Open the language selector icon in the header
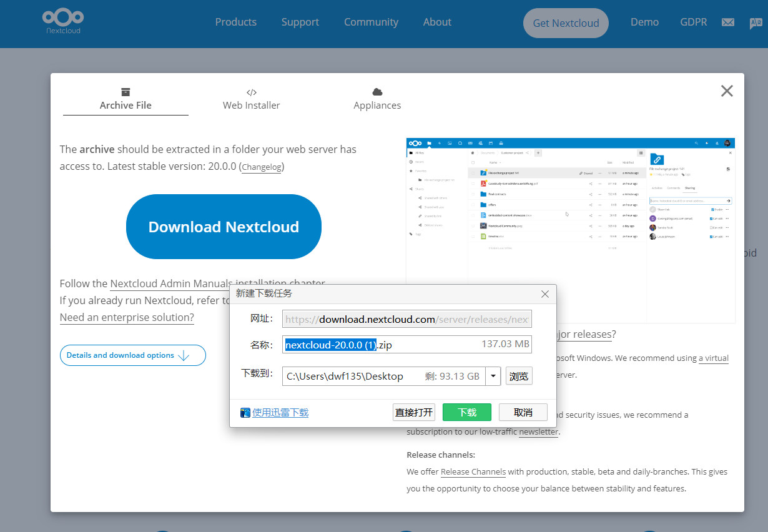Viewport: 768px width, 532px height. 756,23
